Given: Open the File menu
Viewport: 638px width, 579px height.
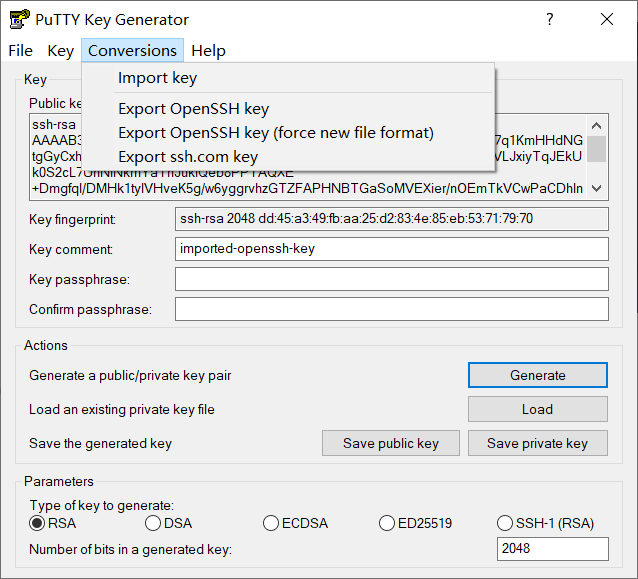Looking at the screenshot, I should (20, 51).
